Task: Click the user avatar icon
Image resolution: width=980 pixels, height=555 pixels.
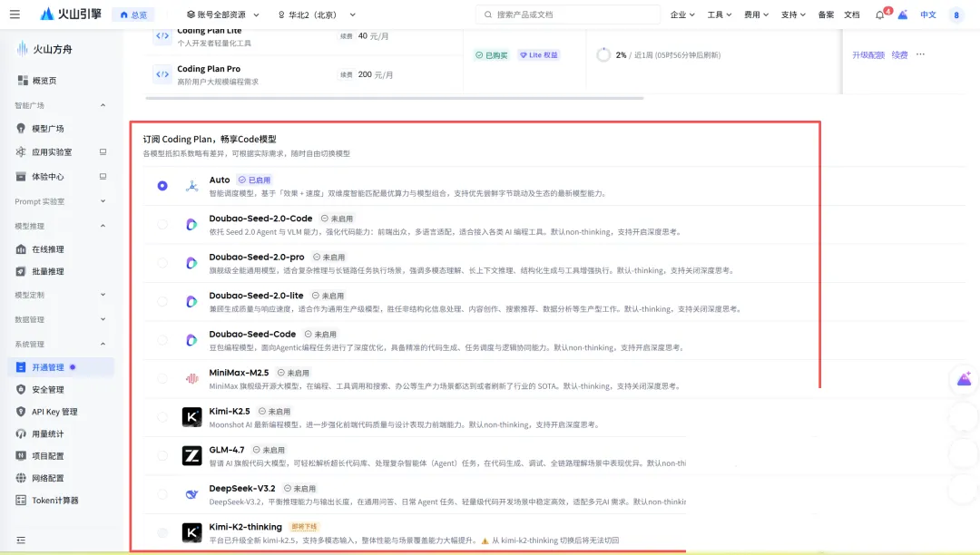Action: [956, 15]
